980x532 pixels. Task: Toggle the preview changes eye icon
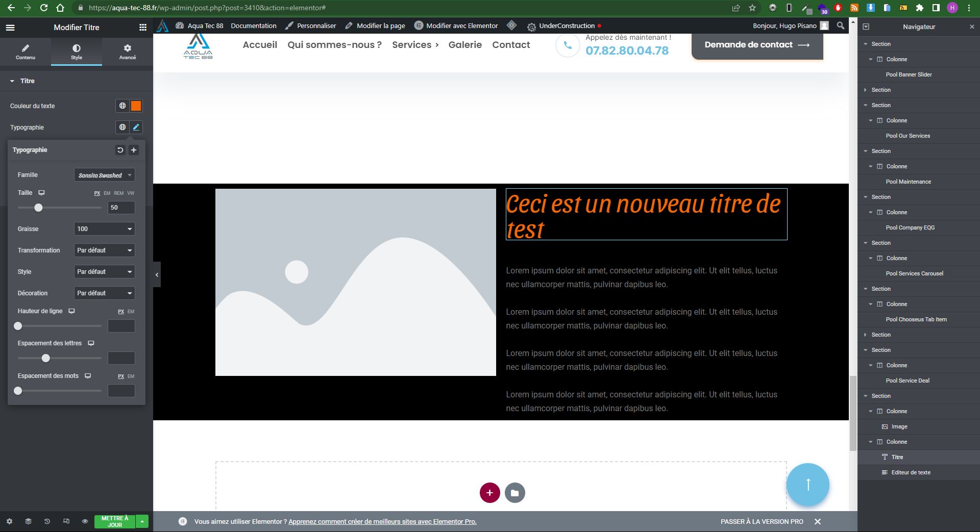[x=85, y=521]
